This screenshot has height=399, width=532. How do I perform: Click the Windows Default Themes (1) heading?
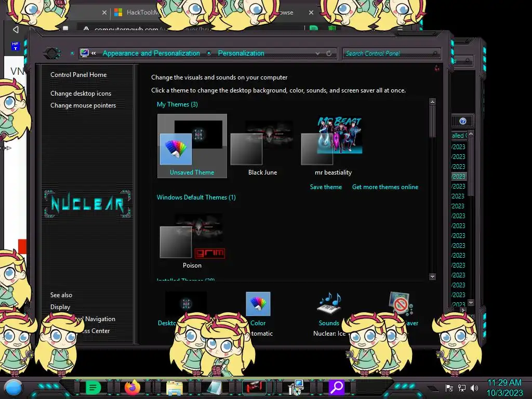pos(196,197)
